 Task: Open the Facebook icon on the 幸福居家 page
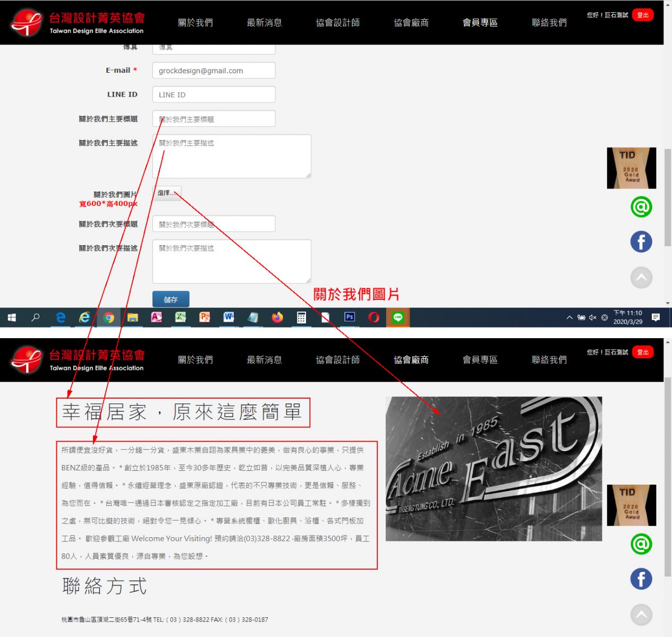(x=641, y=579)
